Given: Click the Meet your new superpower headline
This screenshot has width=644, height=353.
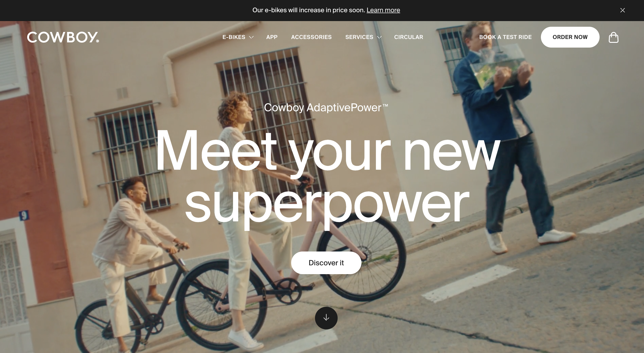Looking at the screenshot, I should [327, 176].
